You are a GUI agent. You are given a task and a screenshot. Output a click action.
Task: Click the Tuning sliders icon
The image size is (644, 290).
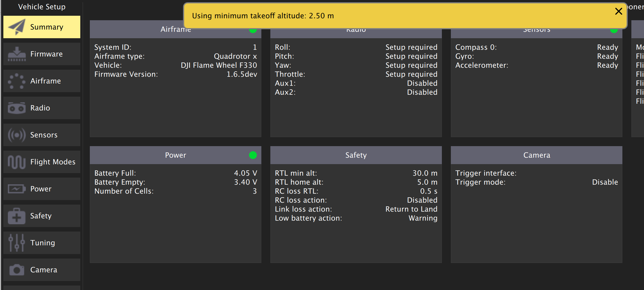(17, 243)
